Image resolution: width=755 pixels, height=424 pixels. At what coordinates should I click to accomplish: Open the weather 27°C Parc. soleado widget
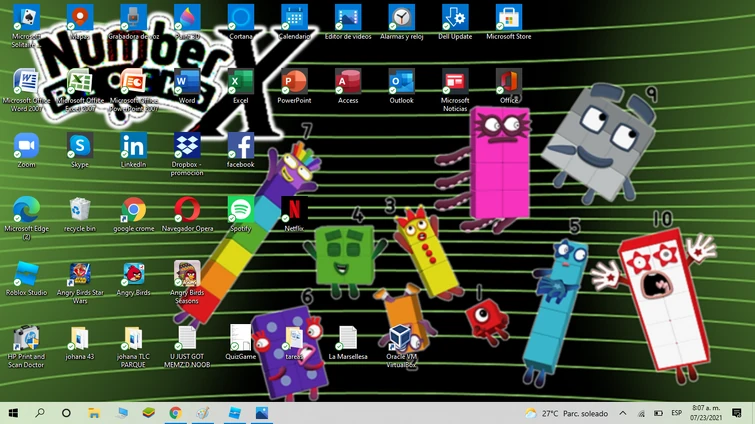click(567, 413)
